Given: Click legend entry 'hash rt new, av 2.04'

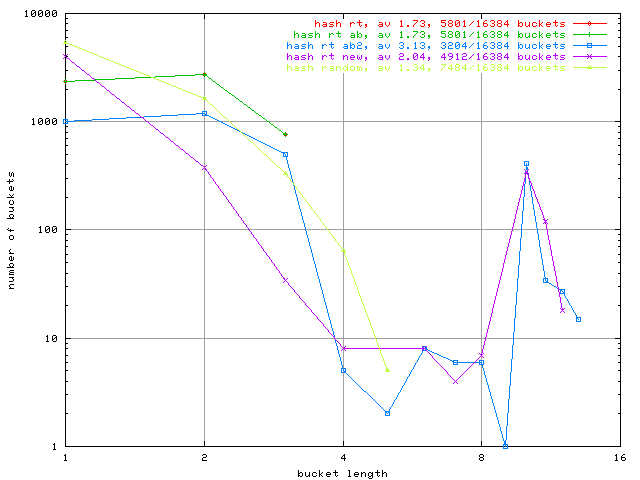Looking at the screenshot, I should 426,57.
